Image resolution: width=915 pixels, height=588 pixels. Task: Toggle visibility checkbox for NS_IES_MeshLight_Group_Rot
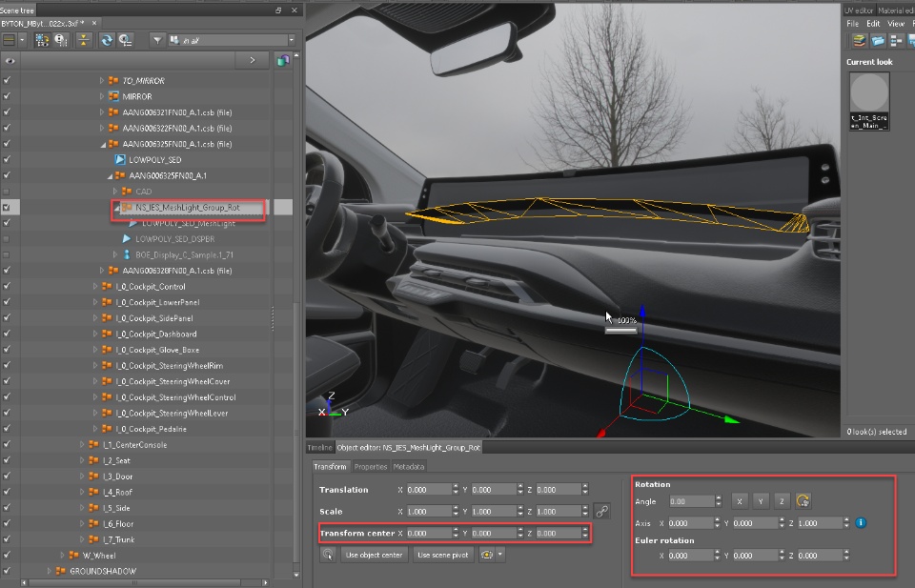[7, 207]
